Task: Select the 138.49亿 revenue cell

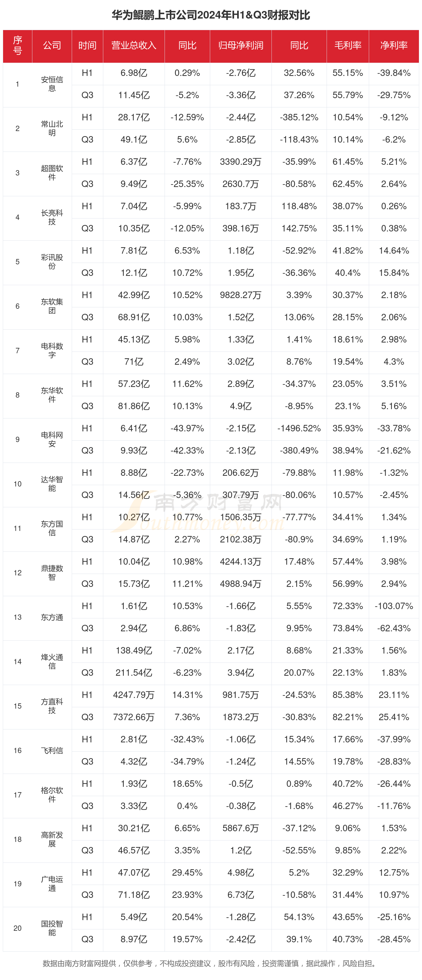Action: click(134, 650)
